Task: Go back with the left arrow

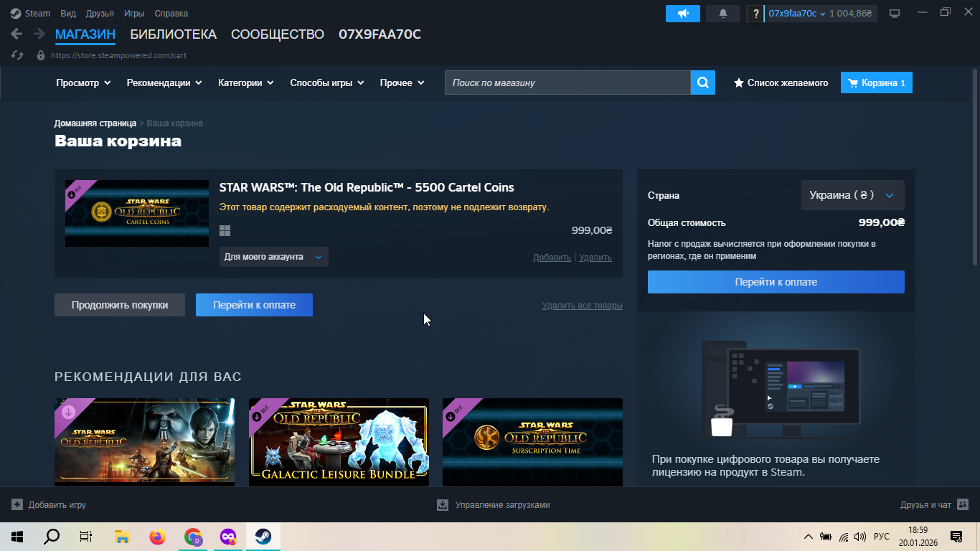Action: tap(17, 34)
